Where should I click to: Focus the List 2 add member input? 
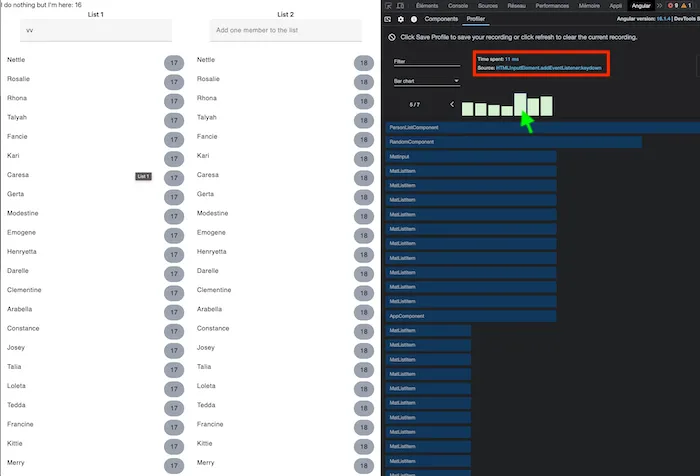285,31
